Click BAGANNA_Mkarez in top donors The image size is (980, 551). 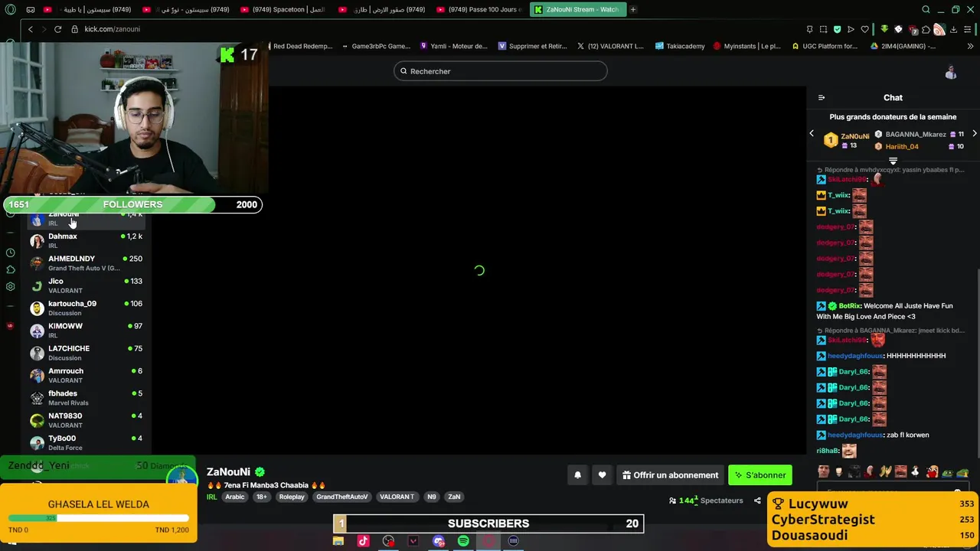tap(916, 134)
